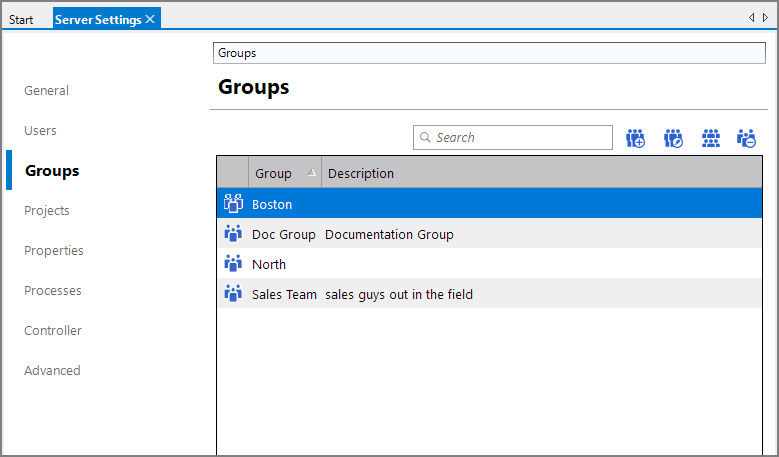Sort by the Group column header
The image size is (779, 457).
pyautogui.click(x=285, y=173)
